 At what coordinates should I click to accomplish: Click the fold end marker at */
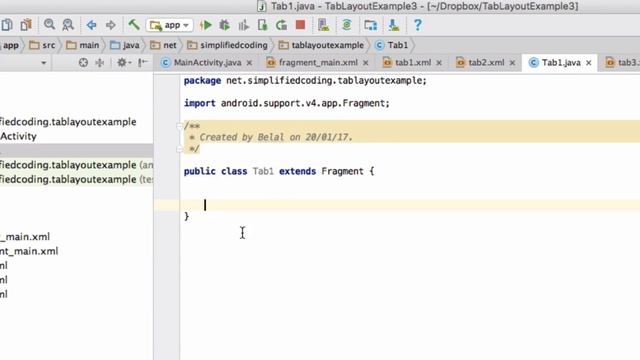coord(179,149)
